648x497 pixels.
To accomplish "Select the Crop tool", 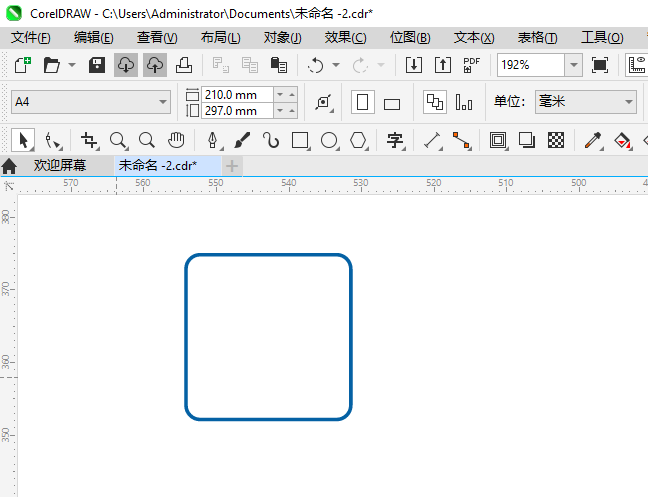I will 89,140.
